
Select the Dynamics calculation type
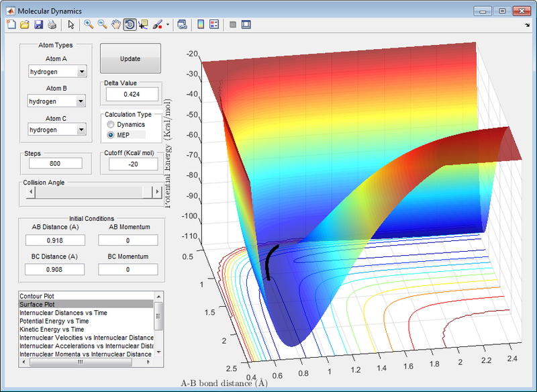tap(111, 125)
